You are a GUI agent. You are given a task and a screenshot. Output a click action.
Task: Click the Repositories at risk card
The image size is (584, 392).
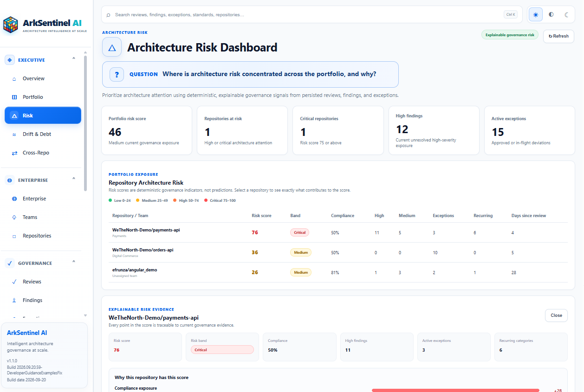242,130
